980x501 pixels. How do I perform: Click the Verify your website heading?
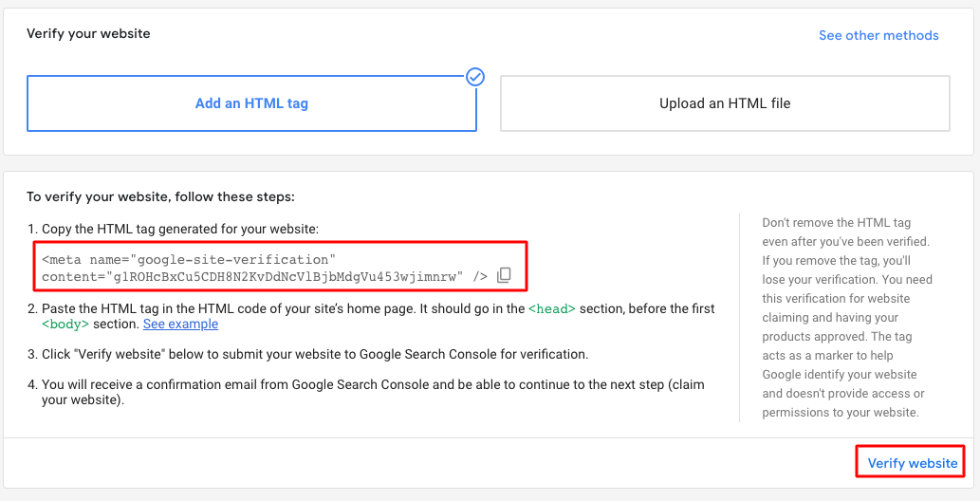pos(88,33)
